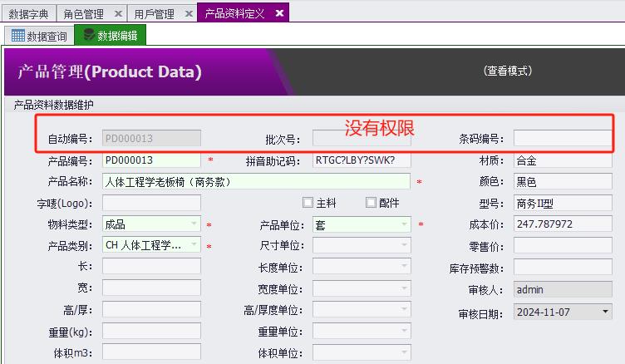625x364 pixels.
Task: Select the 零售价 input box
Action: 562,246
